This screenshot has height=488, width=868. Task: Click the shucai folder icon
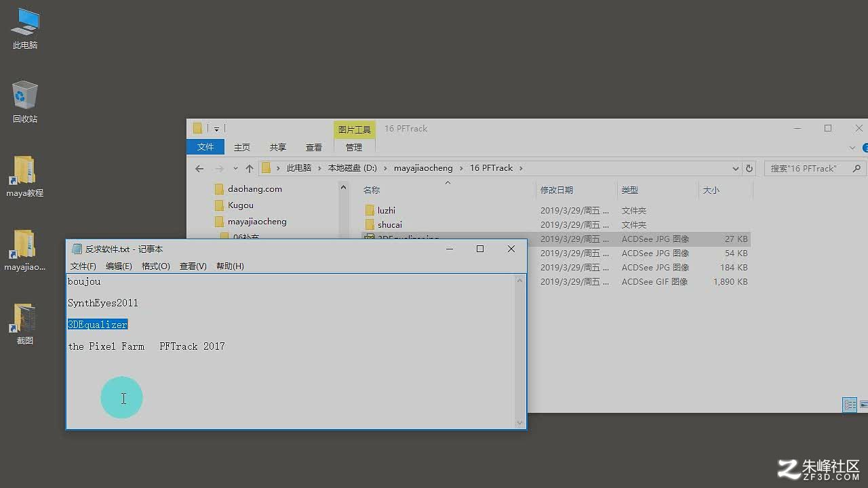pos(370,224)
